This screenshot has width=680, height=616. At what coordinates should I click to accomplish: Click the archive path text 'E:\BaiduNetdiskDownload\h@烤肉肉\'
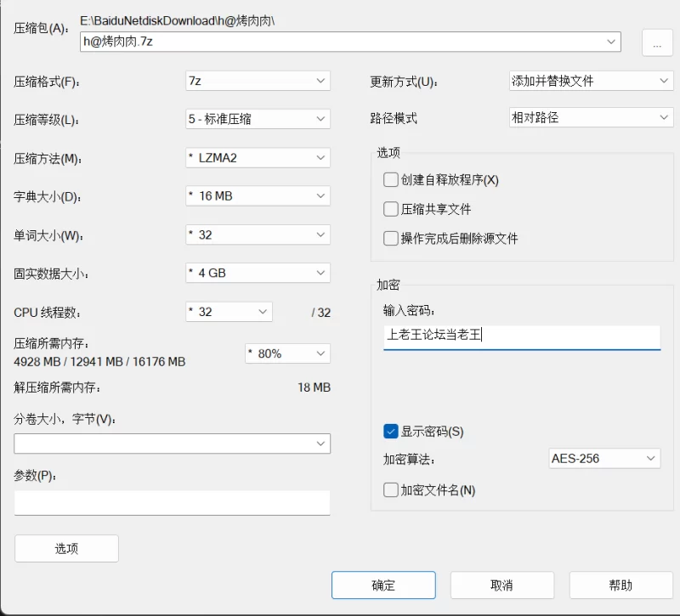pyautogui.click(x=178, y=20)
